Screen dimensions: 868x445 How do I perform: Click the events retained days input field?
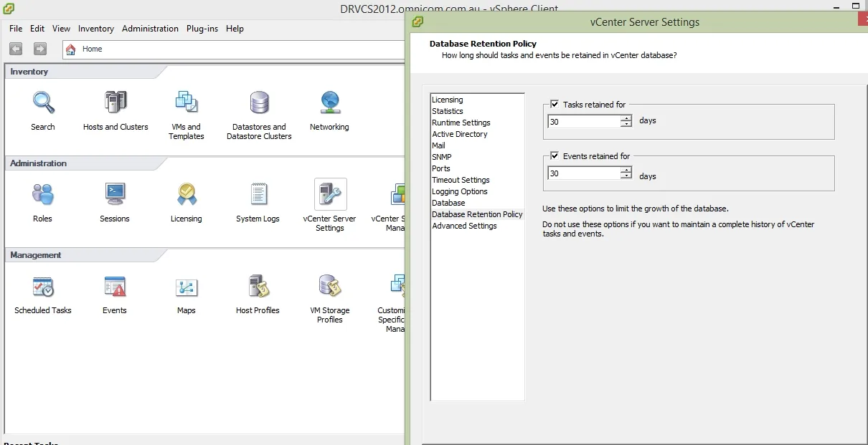pos(584,173)
